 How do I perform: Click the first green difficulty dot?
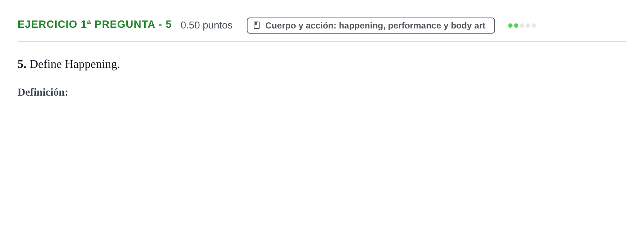(x=510, y=26)
